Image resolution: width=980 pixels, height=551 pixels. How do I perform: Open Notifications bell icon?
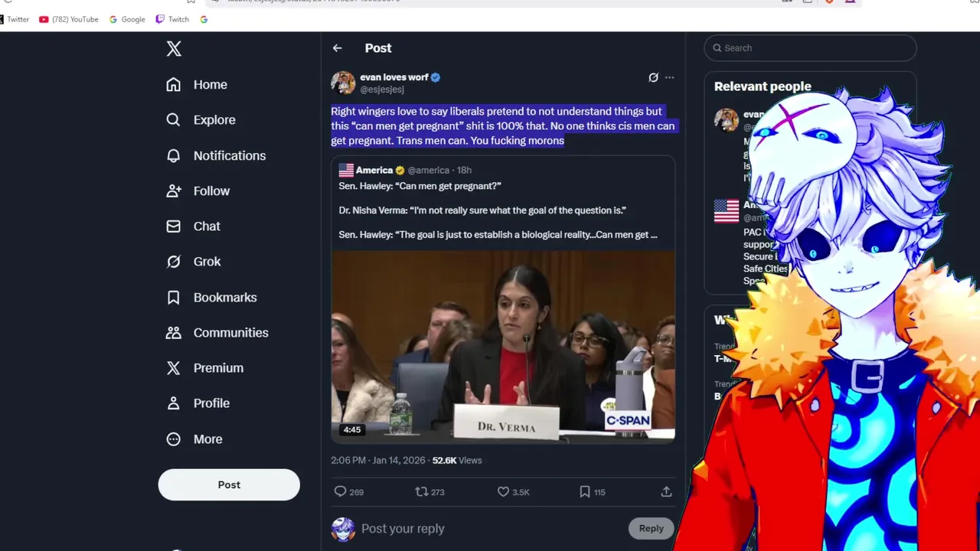click(x=174, y=155)
